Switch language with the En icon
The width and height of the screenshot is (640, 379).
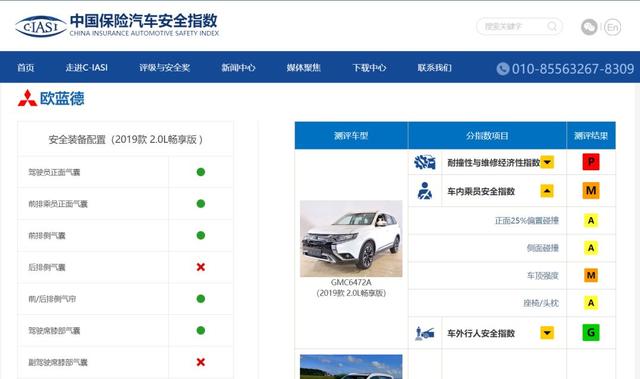coord(612,27)
